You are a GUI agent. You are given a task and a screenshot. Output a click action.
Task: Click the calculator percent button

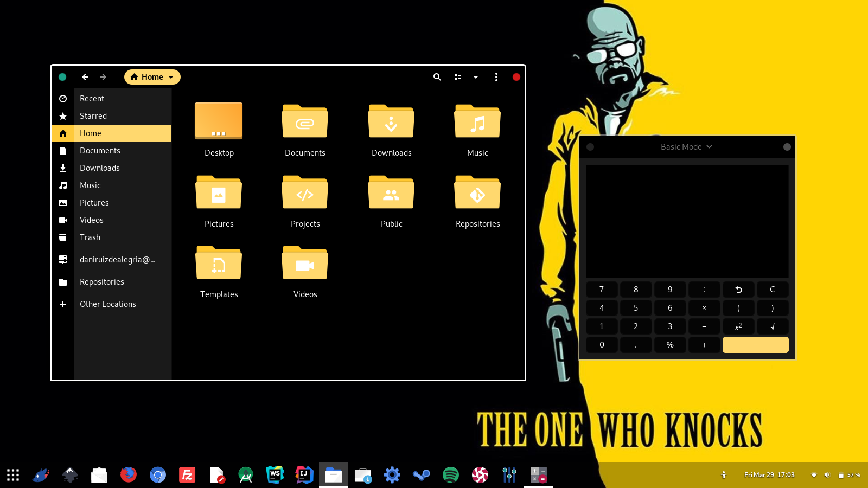(670, 345)
